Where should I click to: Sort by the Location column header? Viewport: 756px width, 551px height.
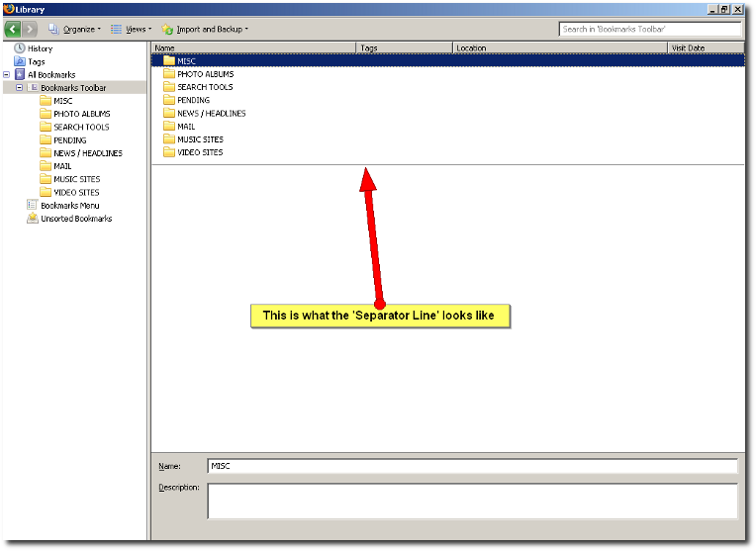pyautogui.click(x=560, y=47)
